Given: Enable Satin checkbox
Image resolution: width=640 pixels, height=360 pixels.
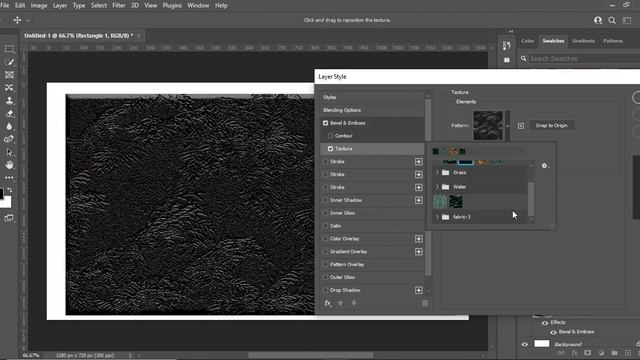Looking at the screenshot, I should [x=325, y=226].
